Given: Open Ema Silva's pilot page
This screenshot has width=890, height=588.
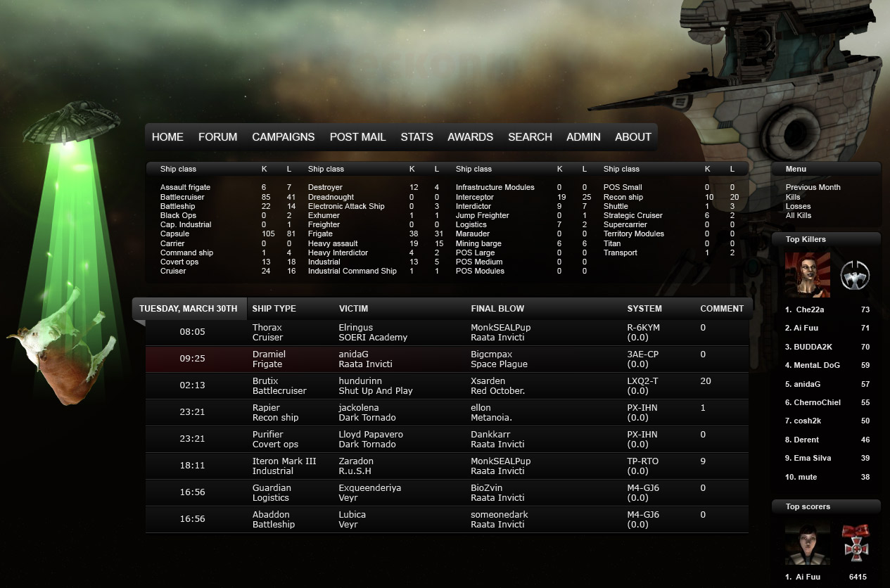Looking at the screenshot, I should tap(813, 458).
